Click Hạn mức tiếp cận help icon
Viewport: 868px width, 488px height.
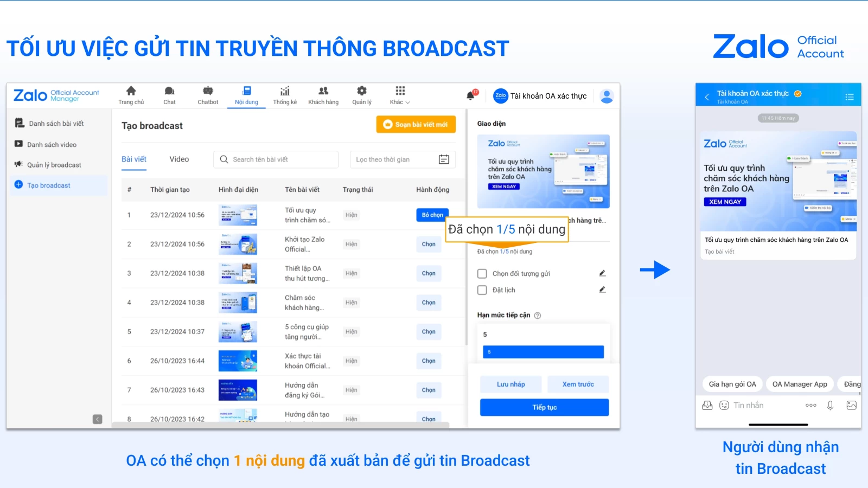538,316
